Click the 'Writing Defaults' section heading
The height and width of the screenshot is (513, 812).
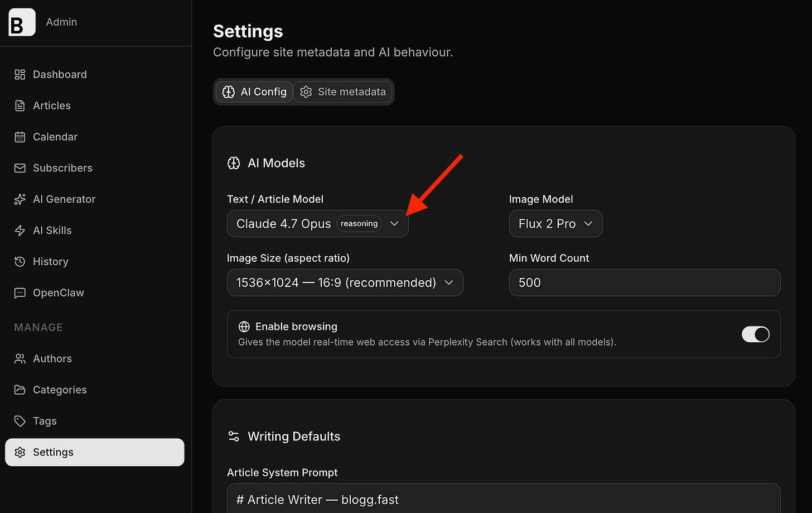click(294, 437)
